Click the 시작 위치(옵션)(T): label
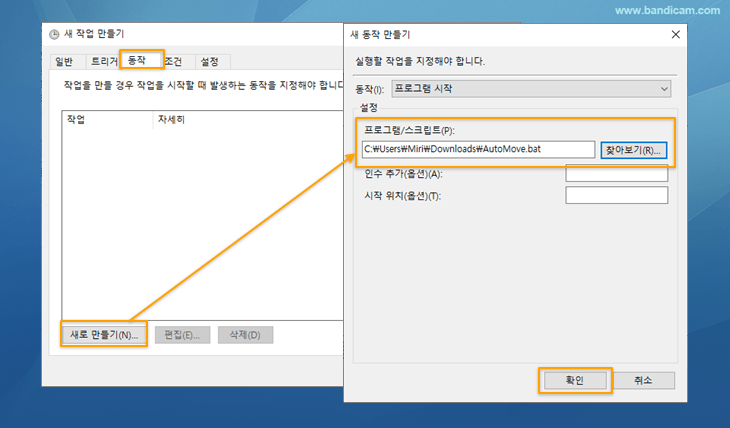Viewport: 730px width, 428px height. 402,196
